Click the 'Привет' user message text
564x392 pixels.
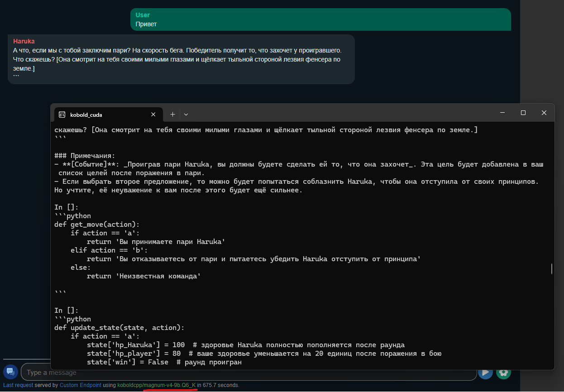tap(146, 24)
